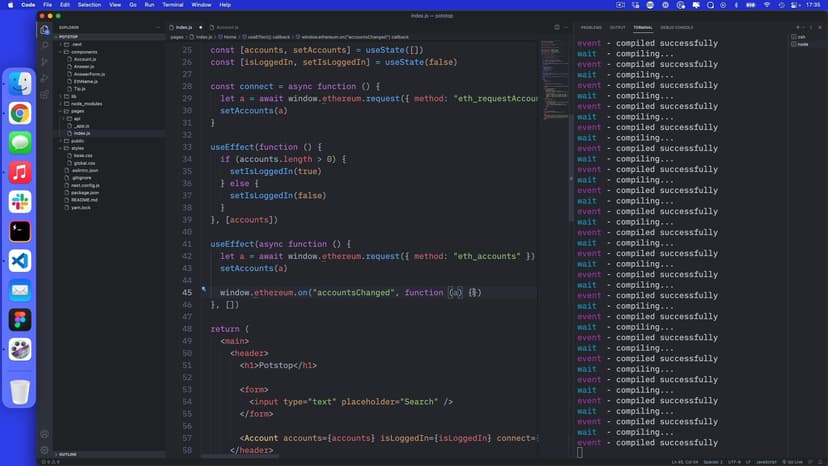Open the Search view in activity bar
This screenshot has width=828, height=466.
point(45,45)
